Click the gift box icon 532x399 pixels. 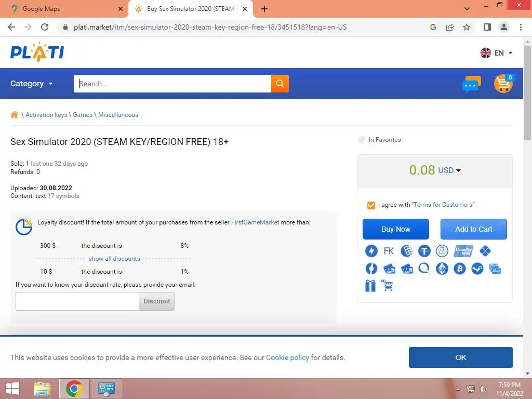(x=370, y=286)
